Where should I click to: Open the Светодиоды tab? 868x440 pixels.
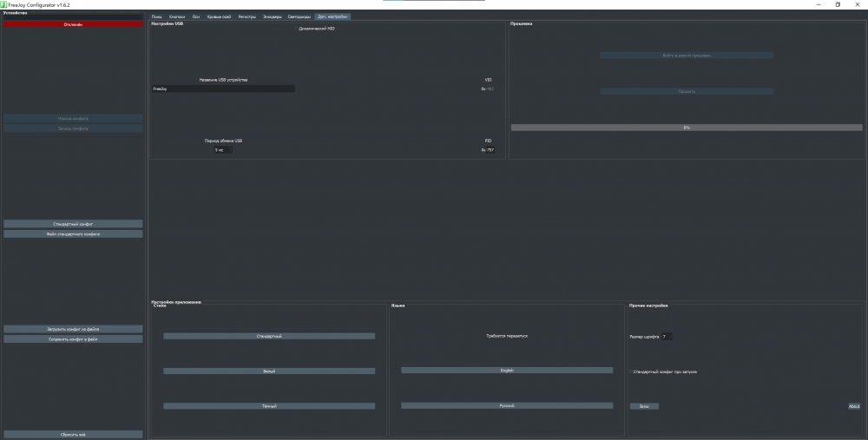(299, 16)
